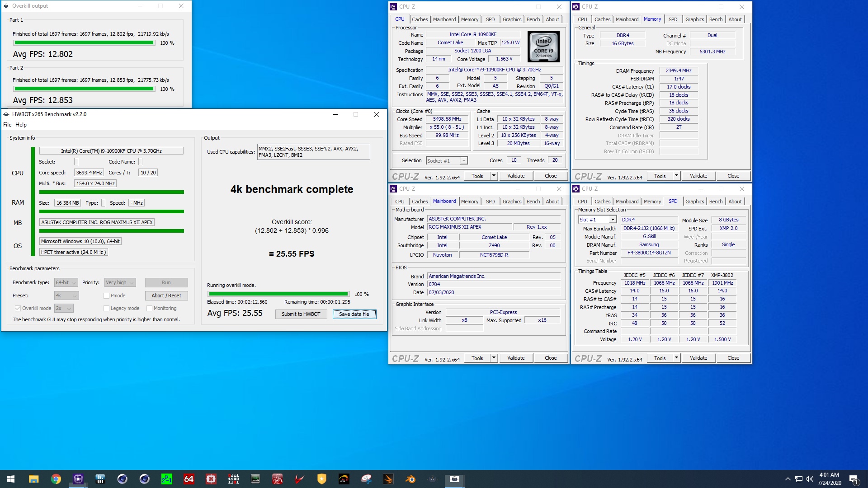Enable the Legacy mode checkbox
This screenshot has width=868, height=488.
pyautogui.click(x=106, y=308)
